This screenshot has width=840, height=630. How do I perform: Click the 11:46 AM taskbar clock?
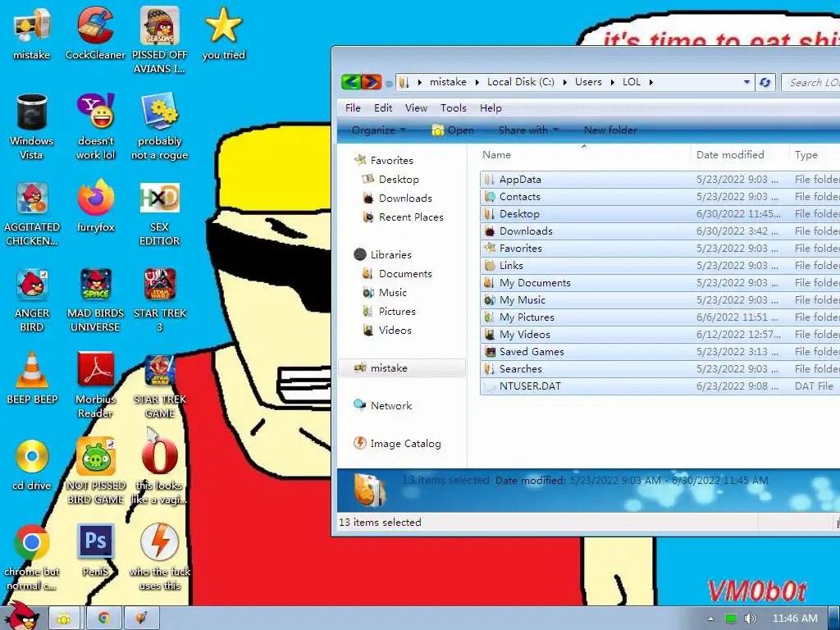[x=795, y=619]
